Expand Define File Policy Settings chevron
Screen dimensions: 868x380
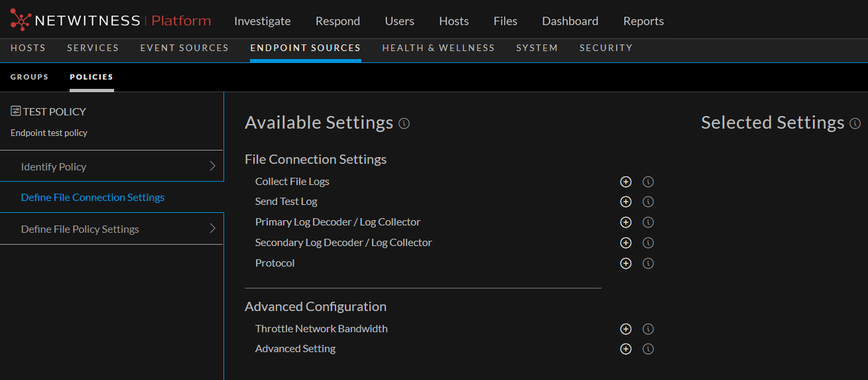[x=212, y=229]
